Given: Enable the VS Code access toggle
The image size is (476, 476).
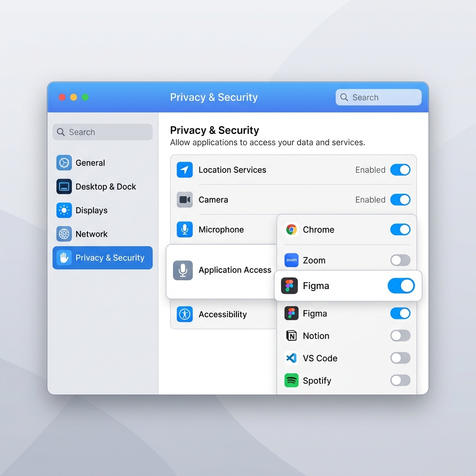Looking at the screenshot, I should (x=400, y=358).
